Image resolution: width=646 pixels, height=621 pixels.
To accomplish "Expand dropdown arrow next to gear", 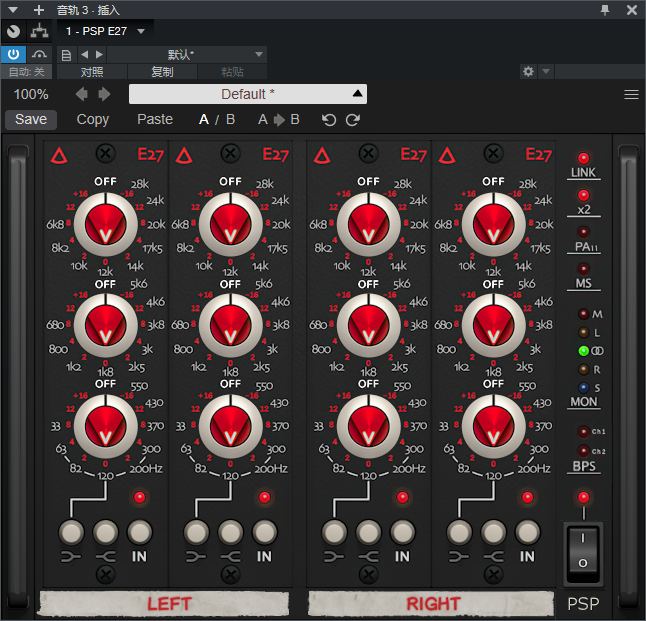I will [546, 71].
